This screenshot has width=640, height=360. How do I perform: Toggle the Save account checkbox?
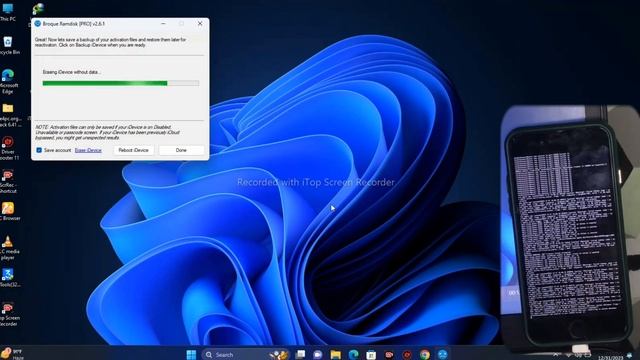pyautogui.click(x=39, y=150)
